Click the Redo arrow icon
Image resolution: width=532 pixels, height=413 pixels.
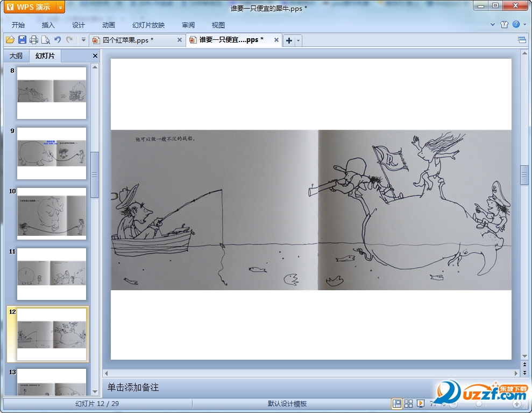(69, 40)
